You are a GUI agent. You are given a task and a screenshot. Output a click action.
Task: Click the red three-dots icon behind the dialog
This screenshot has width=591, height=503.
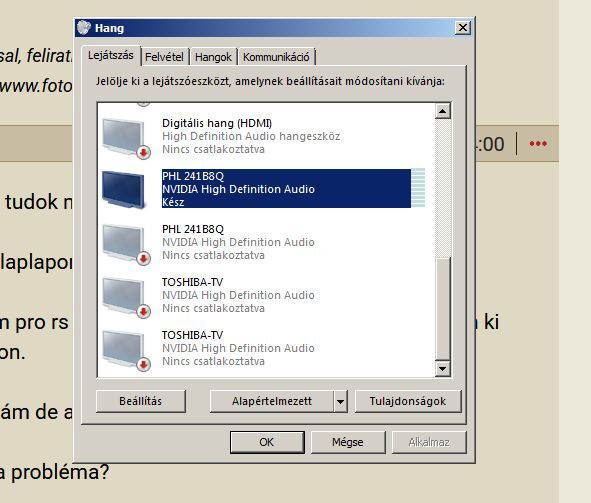click(538, 144)
